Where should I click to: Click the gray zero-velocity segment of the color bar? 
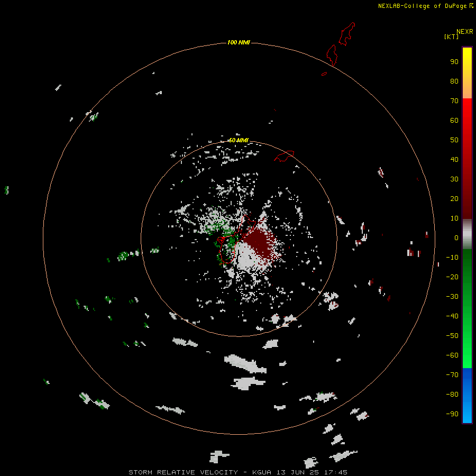(x=467, y=234)
